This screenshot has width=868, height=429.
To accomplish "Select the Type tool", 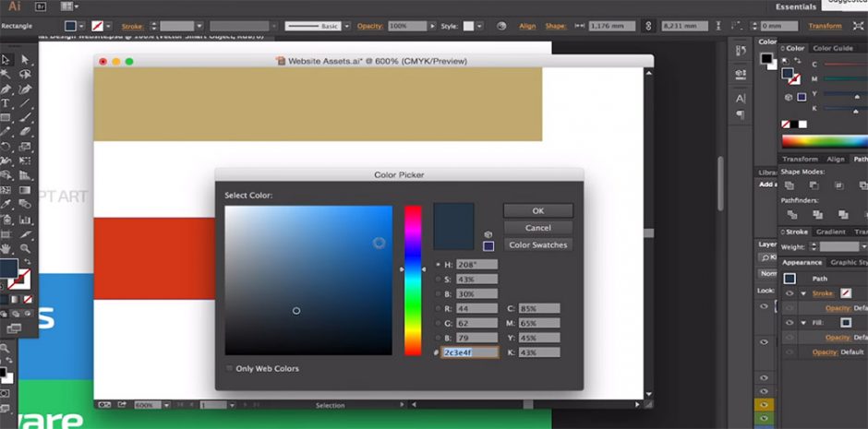I will (6, 102).
